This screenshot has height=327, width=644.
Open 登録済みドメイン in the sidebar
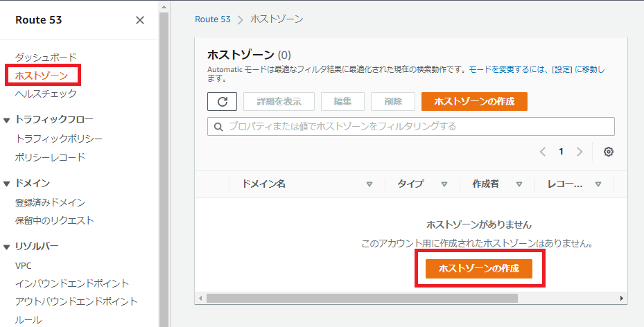(50, 202)
